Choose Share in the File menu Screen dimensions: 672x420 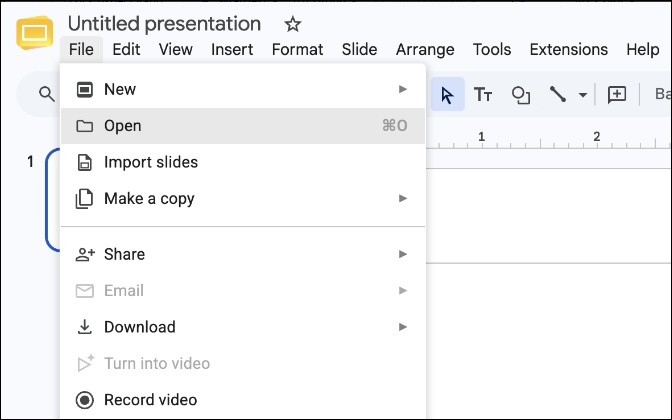point(243,254)
